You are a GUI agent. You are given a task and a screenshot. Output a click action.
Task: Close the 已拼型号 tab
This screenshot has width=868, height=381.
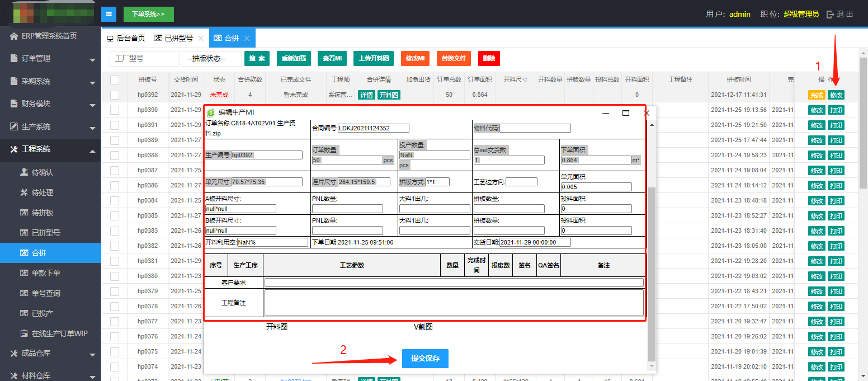coord(201,39)
